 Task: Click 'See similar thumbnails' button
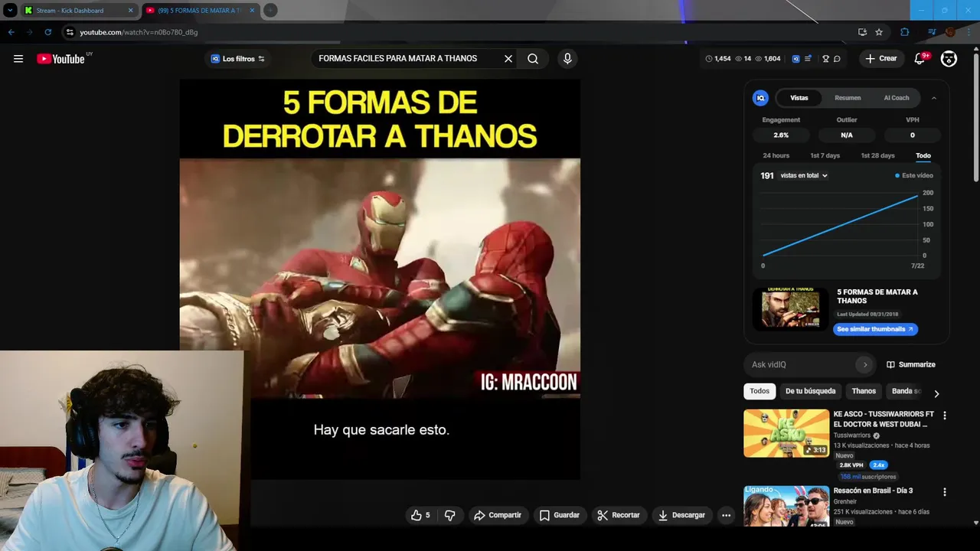pos(875,329)
